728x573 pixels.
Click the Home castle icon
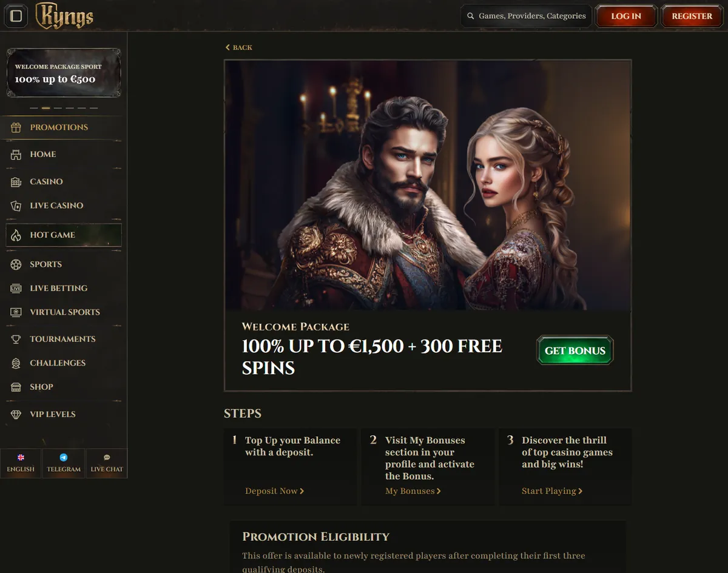click(x=16, y=155)
